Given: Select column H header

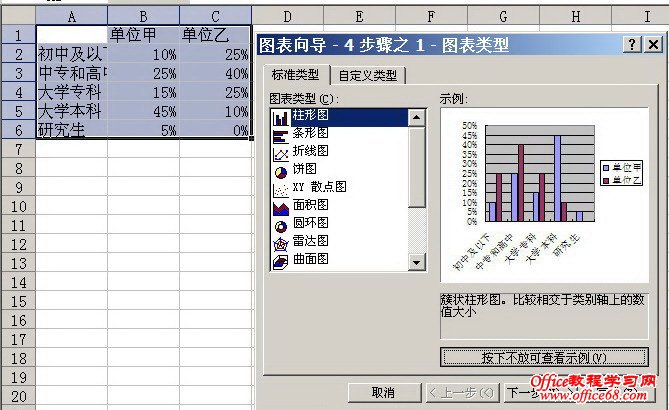Looking at the screenshot, I should (576, 16).
